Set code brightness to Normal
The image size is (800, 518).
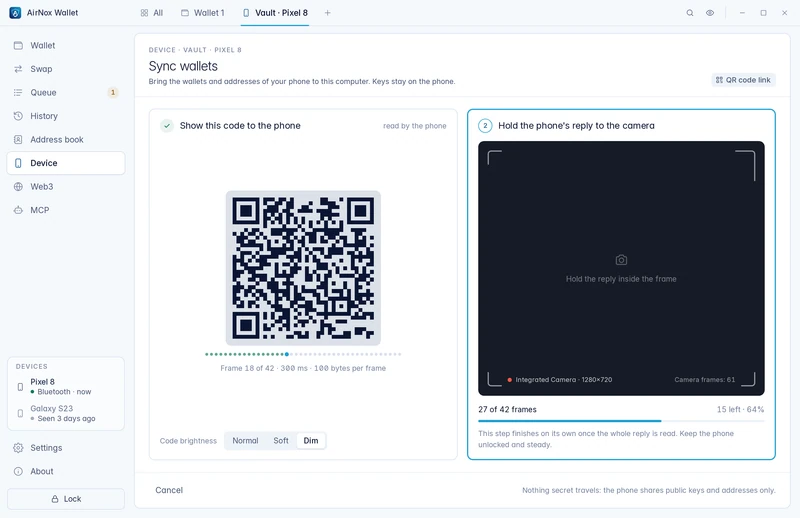[245, 440]
